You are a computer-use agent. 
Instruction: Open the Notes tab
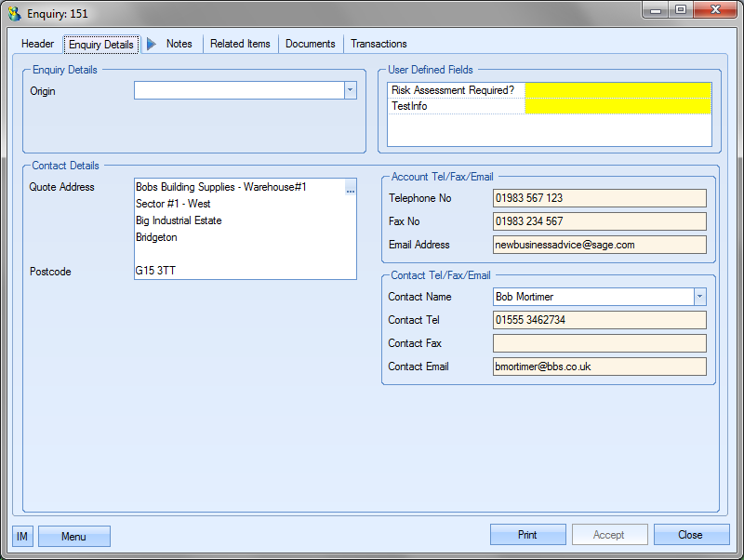179,44
